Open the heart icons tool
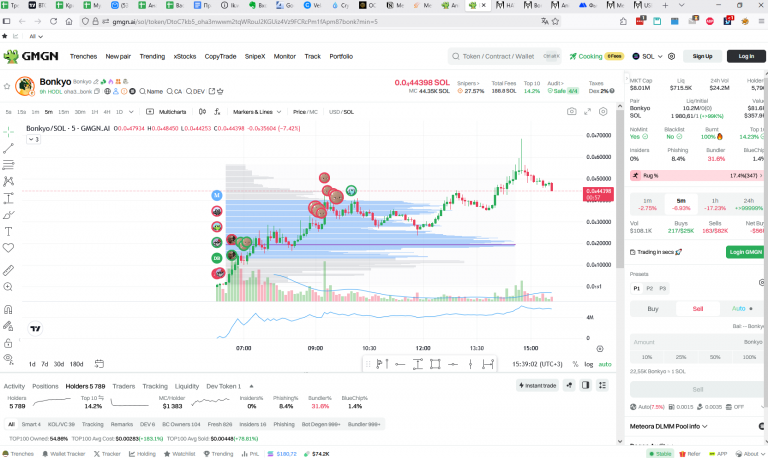The height and width of the screenshot is (458, 768). point(8,248)
